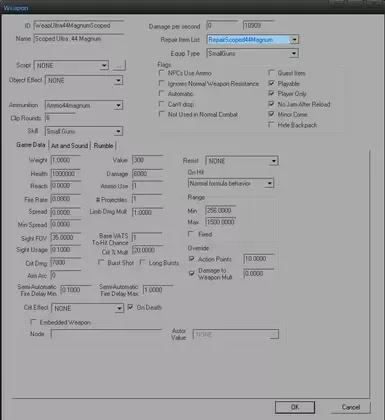Image resolution: width=385 pixels, height=420 pixels.
Task: Uncheck the Playable flag
Action: 272,83
